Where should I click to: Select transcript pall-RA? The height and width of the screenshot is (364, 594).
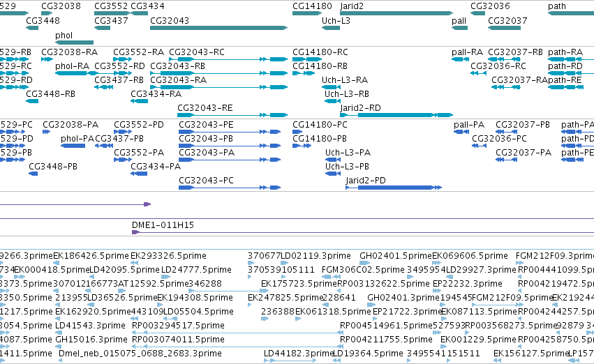coord(467,52)
